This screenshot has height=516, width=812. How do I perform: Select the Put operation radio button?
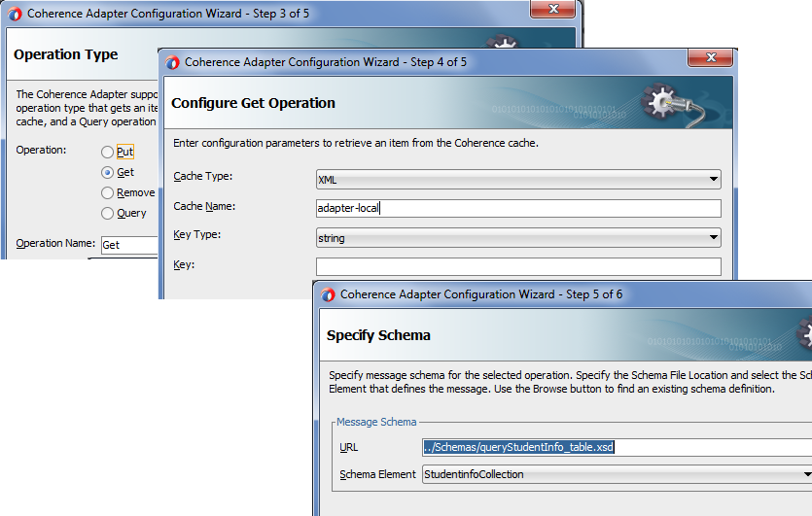tap(107, 153)
